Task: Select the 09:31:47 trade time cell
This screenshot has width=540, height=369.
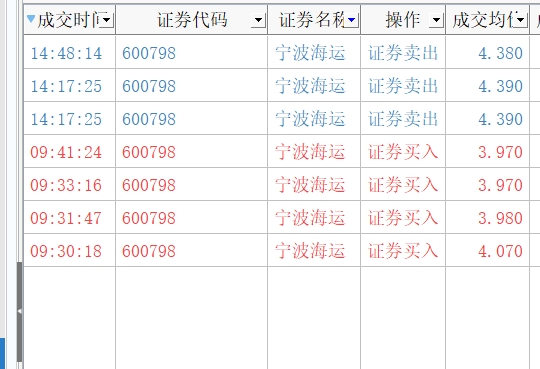Action: [x=70, y=218]
